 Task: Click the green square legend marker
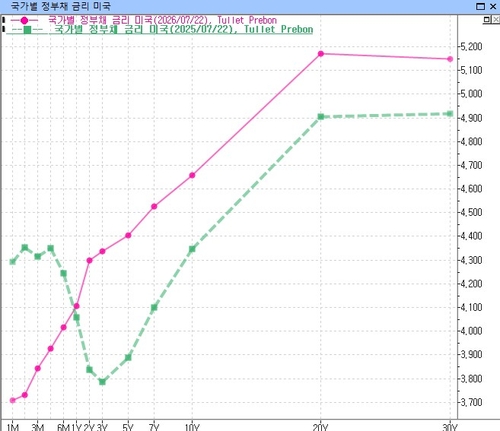point(27,30)
